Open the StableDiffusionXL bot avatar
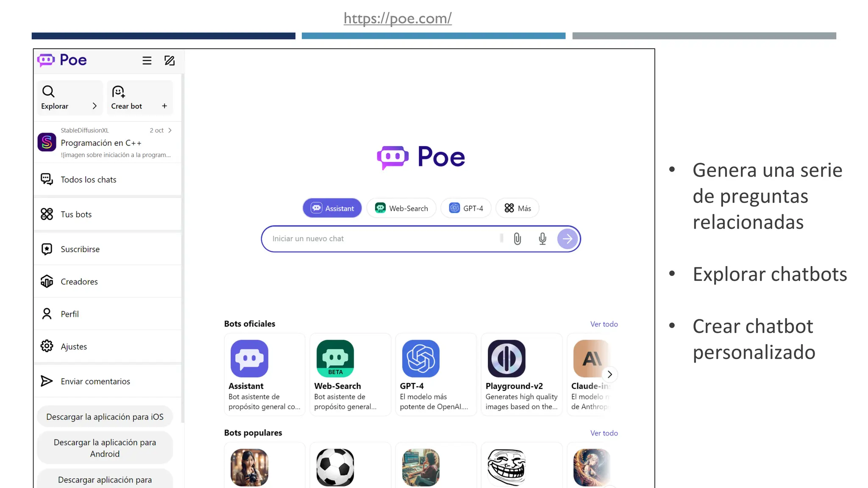Viewport: 868px width, 488px height. [x=47, y=142]
